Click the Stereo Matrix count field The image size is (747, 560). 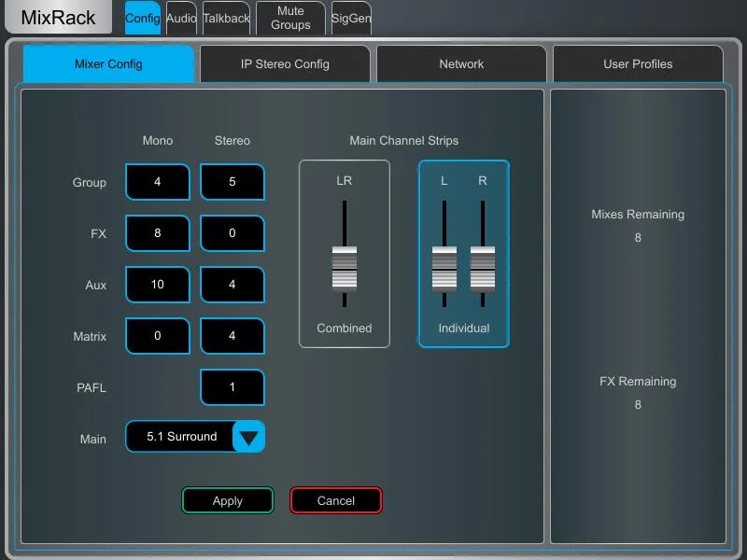tap(233, 336)
